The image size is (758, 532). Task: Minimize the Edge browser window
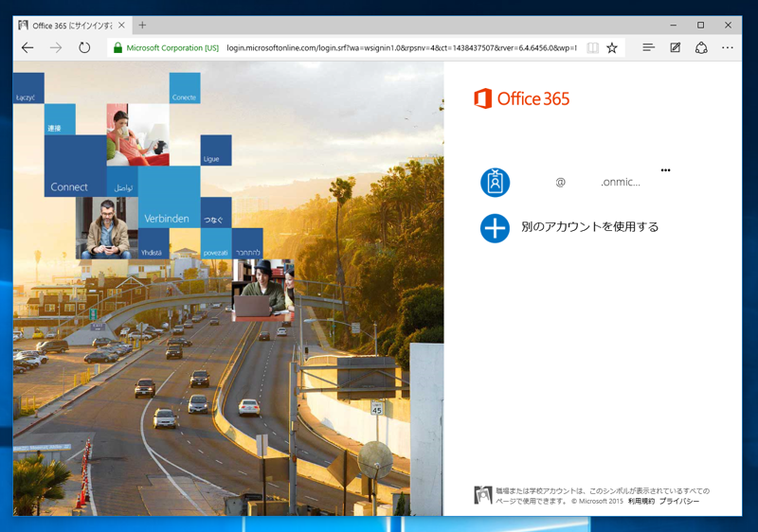tap(674, 26)
